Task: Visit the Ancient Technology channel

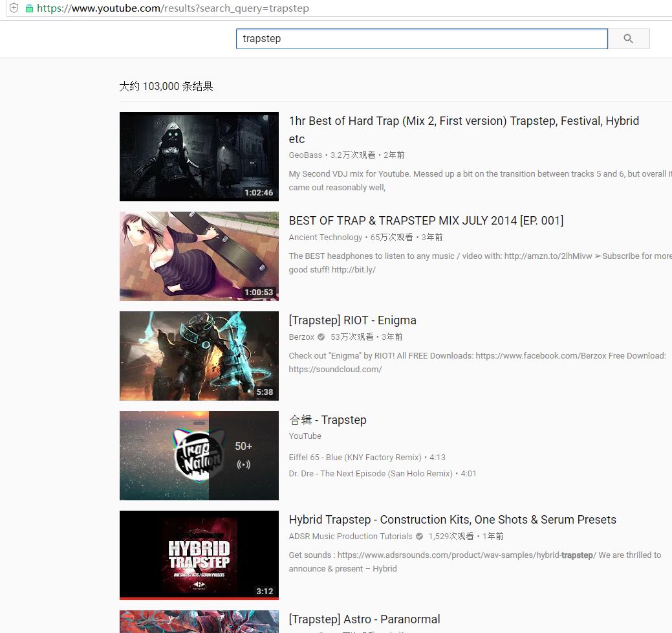Action: 325,238
